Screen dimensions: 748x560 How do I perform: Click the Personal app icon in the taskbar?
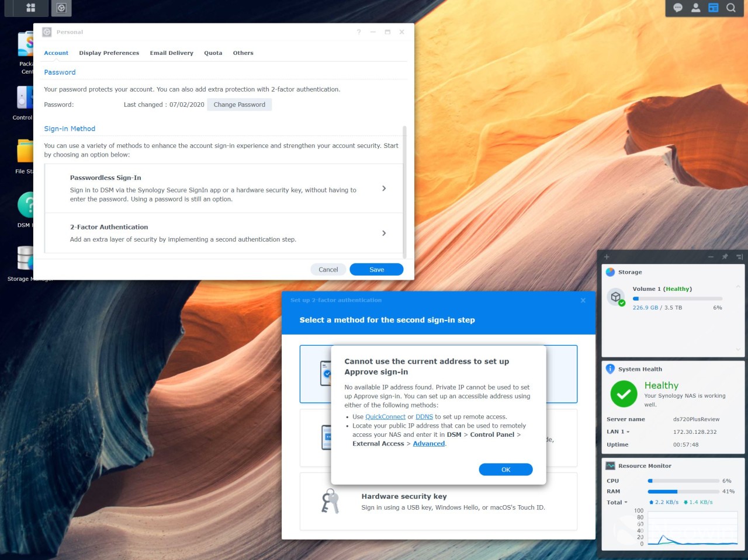click(61, 8)
